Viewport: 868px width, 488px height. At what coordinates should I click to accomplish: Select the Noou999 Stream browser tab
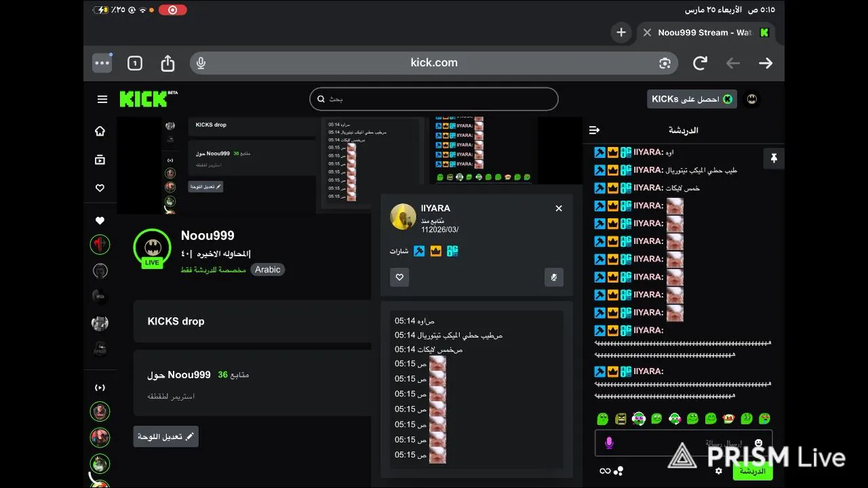(706, 33)
